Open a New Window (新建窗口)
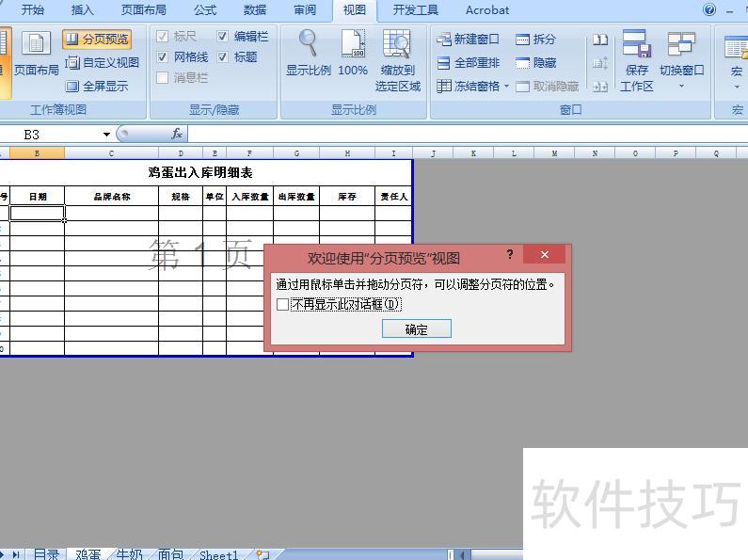Viewport: 748px width, 560px height. [468, 40]
